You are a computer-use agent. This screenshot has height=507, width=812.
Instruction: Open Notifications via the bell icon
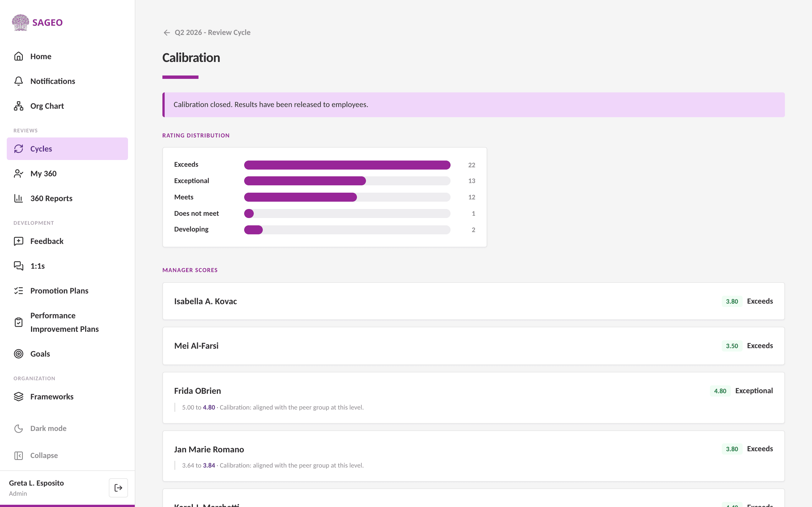point(18,81)
